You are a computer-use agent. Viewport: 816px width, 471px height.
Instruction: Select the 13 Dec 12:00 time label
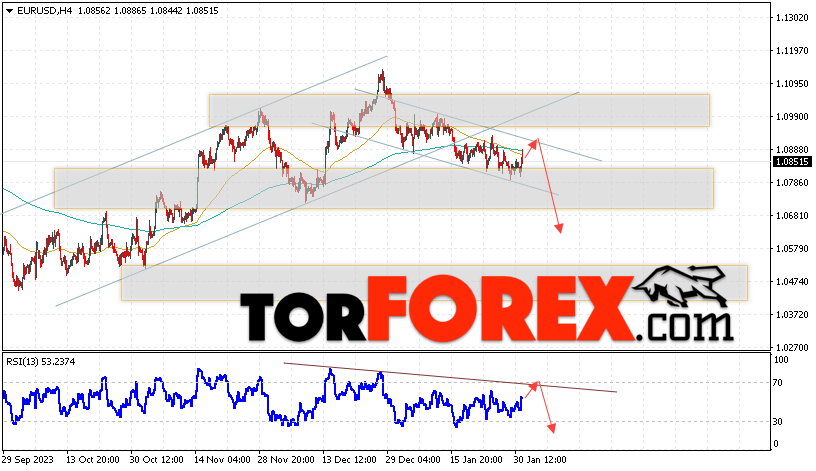point(350,460)
